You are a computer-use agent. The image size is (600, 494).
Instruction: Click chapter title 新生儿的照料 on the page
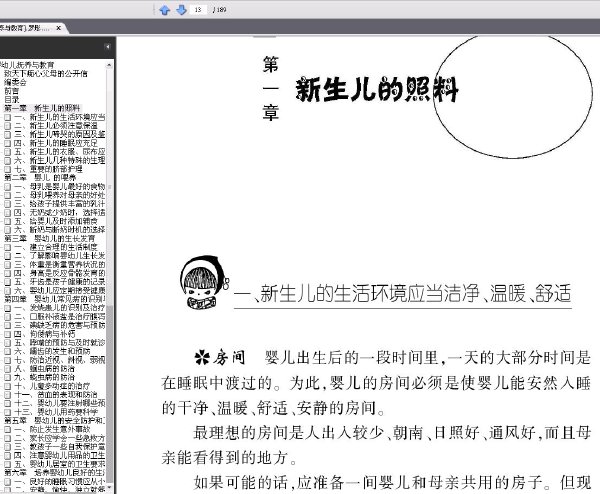377,90
